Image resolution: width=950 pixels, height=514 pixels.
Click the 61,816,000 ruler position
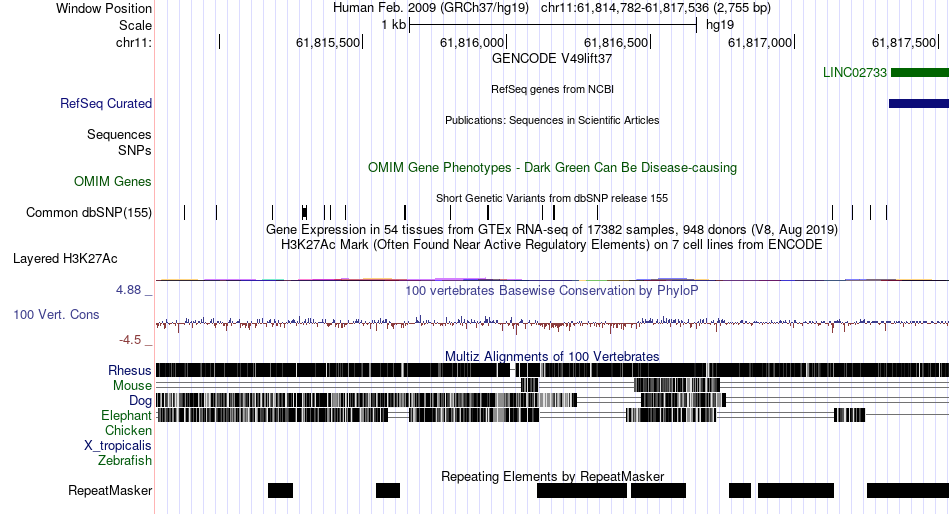coord(472,42)
